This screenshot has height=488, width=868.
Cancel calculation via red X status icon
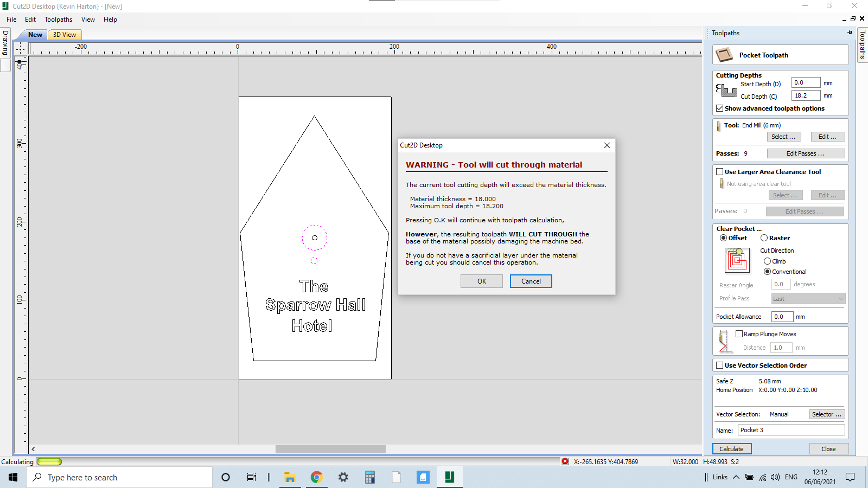coord(566,461)
